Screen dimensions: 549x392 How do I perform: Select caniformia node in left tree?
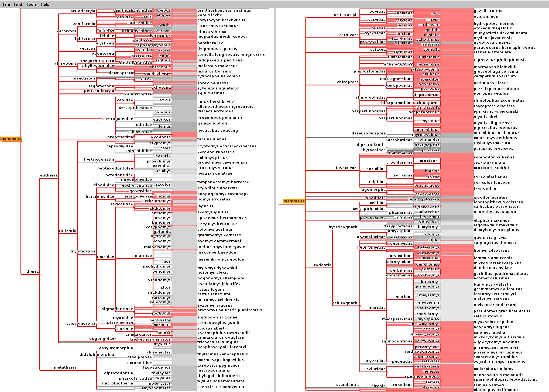pyautogui.click(x=84, y=24)
